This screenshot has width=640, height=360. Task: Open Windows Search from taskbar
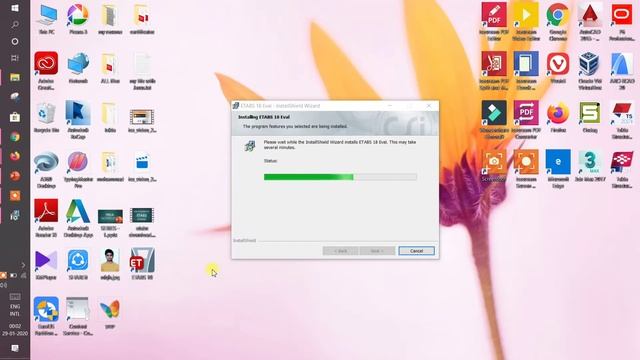[15, 24]
